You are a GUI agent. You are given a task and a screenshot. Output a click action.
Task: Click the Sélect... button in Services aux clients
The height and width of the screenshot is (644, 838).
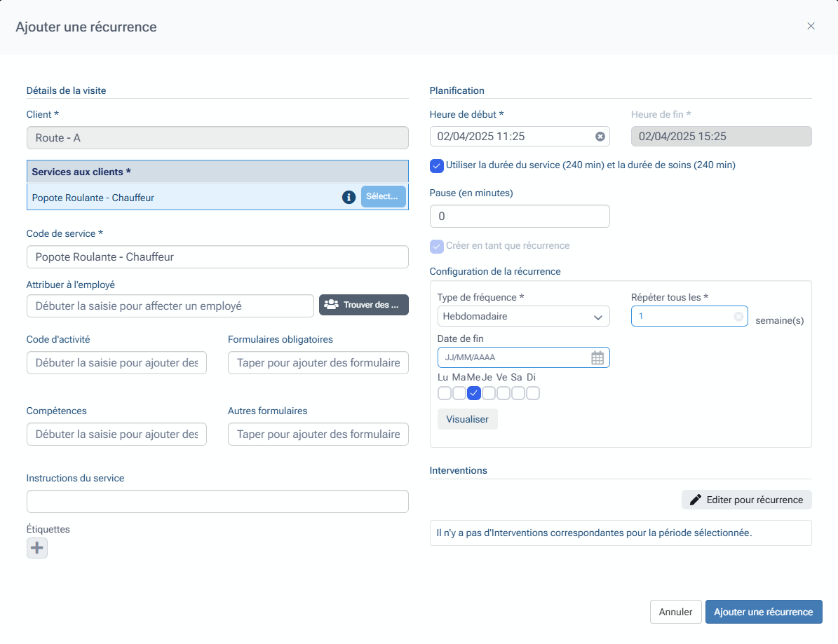tap(383, 197)
